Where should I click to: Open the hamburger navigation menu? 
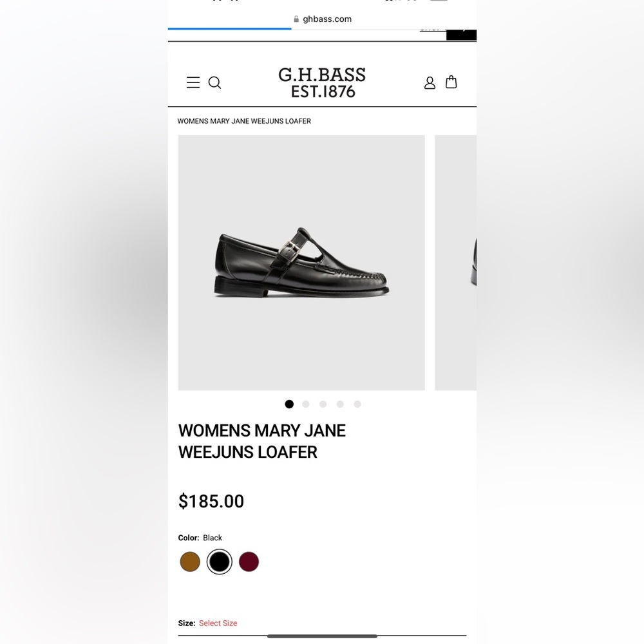click(193, 82)
